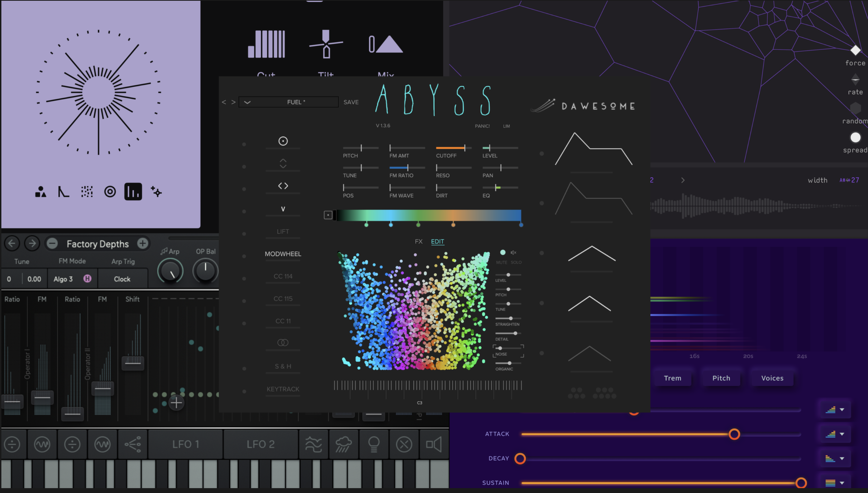Switch to the EDIT tab in Abyss
The height and width of the screenshot is (493, 868).
click(x=437, y=241)
